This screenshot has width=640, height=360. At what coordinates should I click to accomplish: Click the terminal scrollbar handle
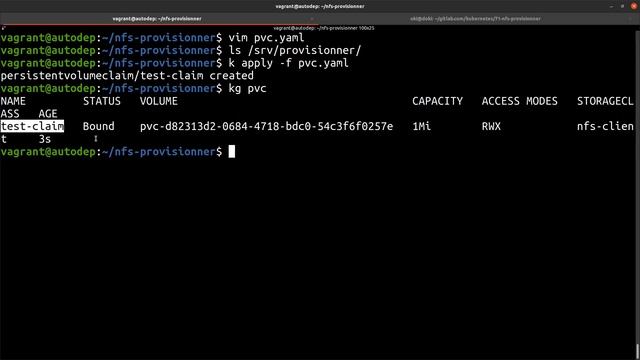click(x=638, y=351)
